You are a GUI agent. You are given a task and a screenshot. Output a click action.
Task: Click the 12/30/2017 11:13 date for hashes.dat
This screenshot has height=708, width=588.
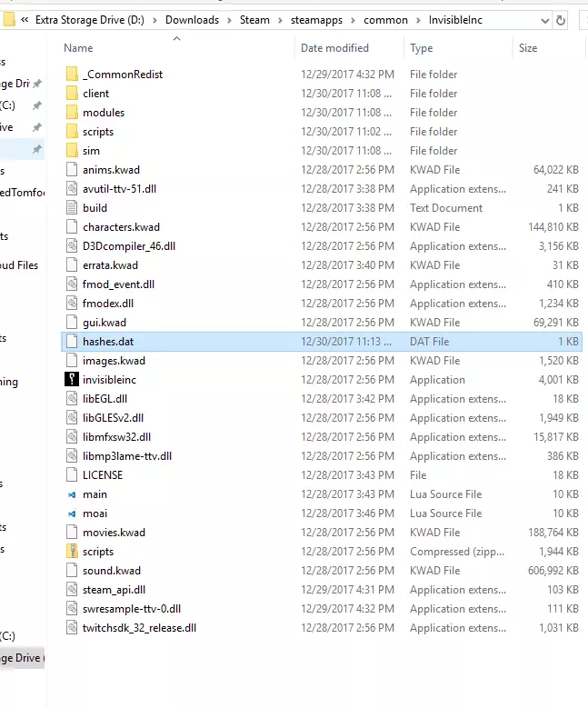point(346,342)
